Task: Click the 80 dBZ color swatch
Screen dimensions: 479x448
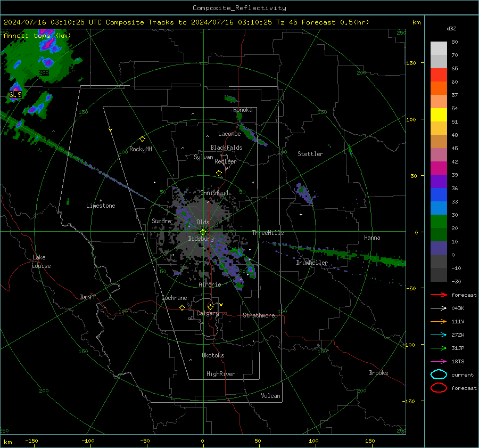Action: (439, 48)
